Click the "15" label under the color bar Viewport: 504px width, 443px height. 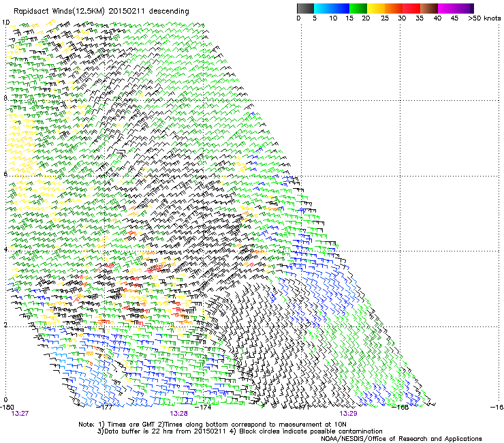[x=349, y=18]
